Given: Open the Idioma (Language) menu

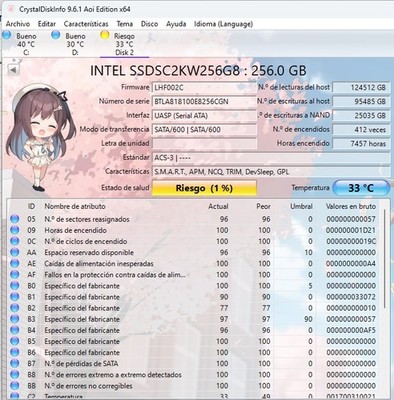Looking at the screenshot, I should [x=223, y=24].
